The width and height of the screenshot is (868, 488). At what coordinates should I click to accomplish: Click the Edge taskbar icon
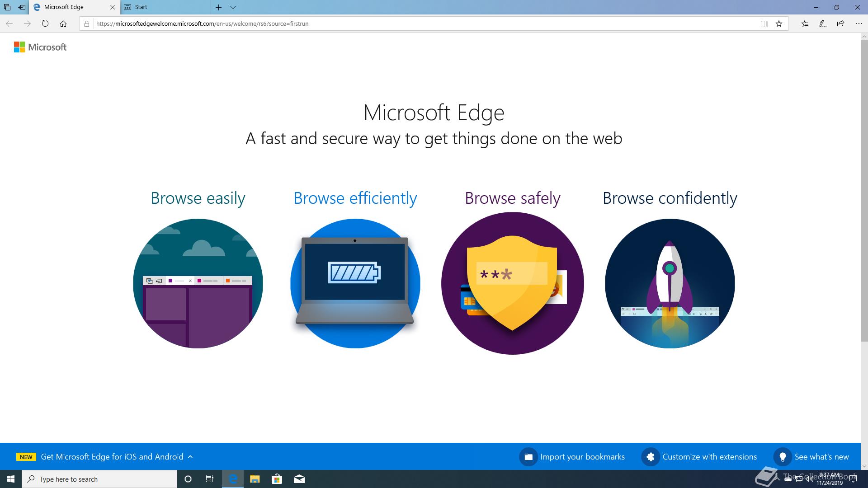click(x=233, y=479)
